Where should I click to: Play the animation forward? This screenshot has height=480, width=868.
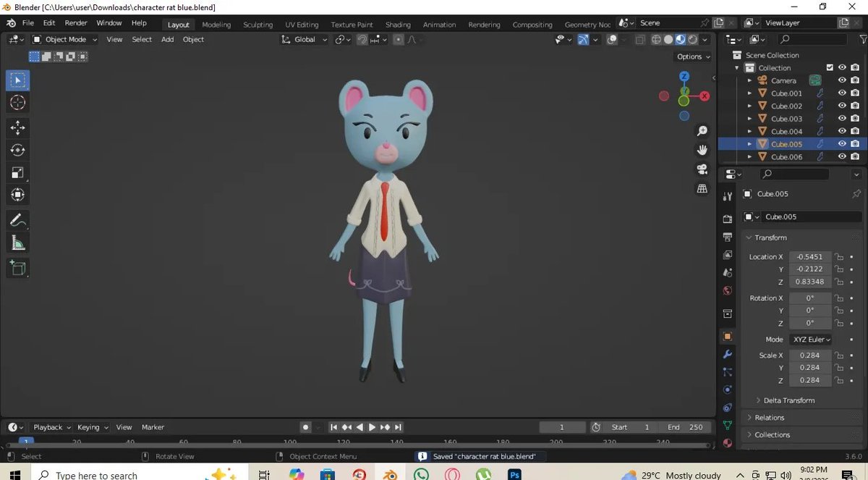[372, 427]
